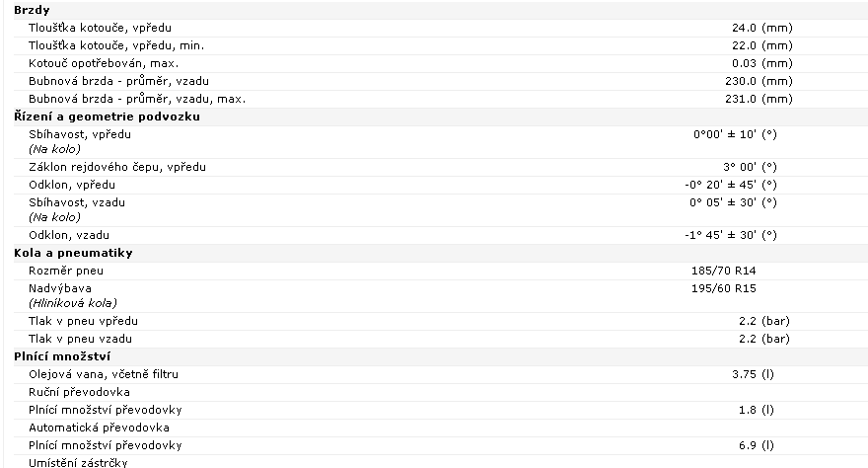Image resolution: width=868 pixels, height=468 pixels.
Task: Select the Nadvýbava row with 195/60 R15
Action: (441, 295)
